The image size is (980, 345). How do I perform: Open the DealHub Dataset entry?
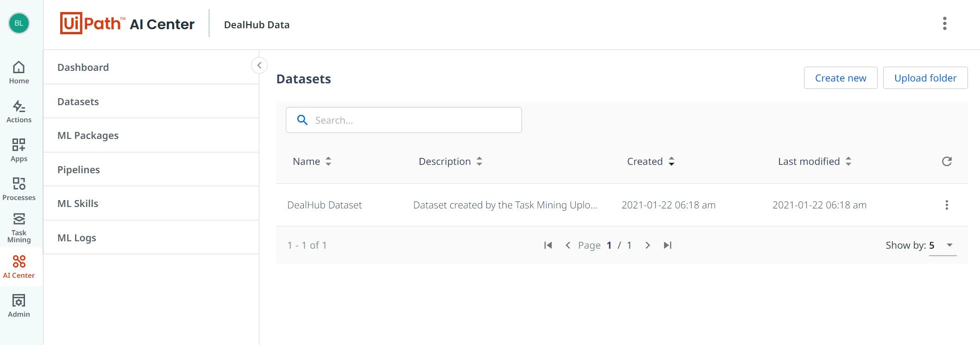point(324,205)
